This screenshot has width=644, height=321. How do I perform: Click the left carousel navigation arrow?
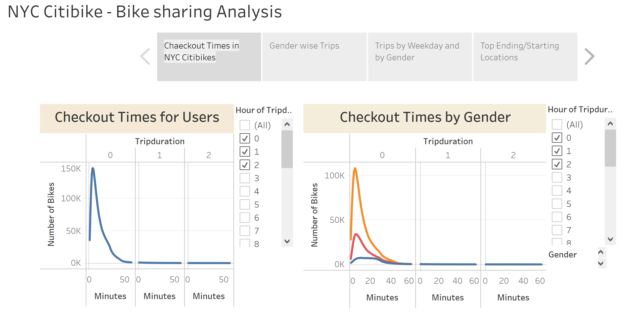[145, 56]
